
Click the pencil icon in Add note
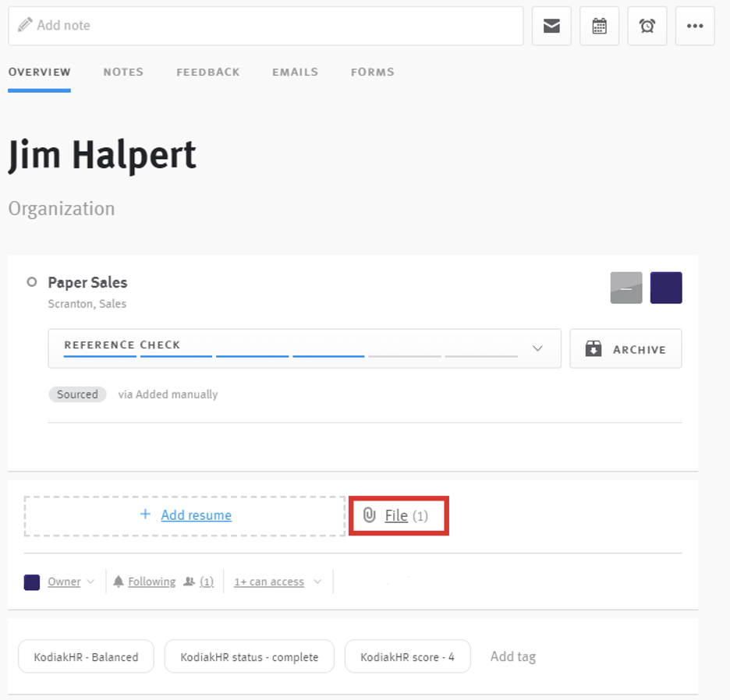25,25
